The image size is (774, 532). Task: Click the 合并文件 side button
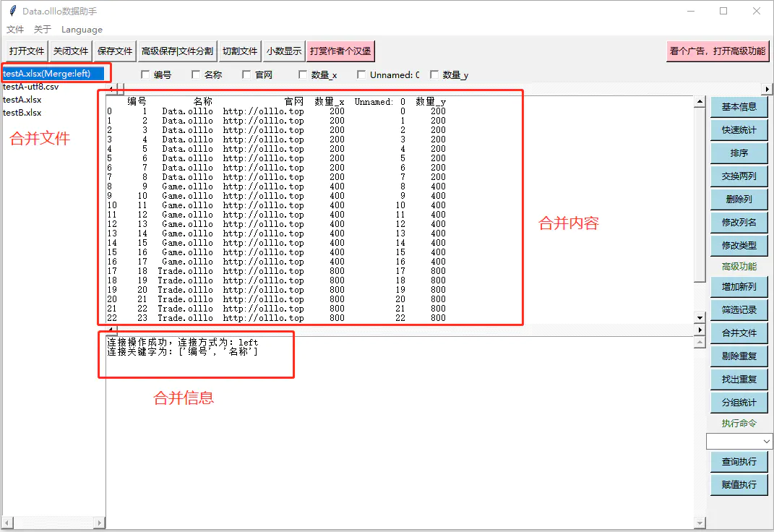click(x=739, y=333)
